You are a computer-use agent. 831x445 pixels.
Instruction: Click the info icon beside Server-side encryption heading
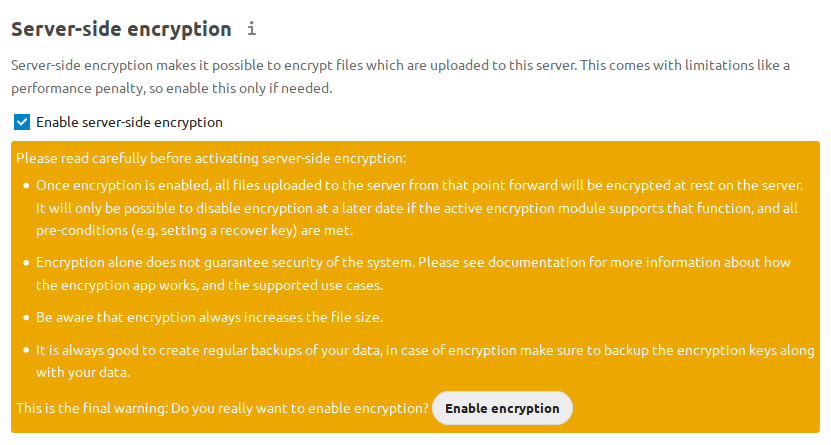(x=253, y=29)
